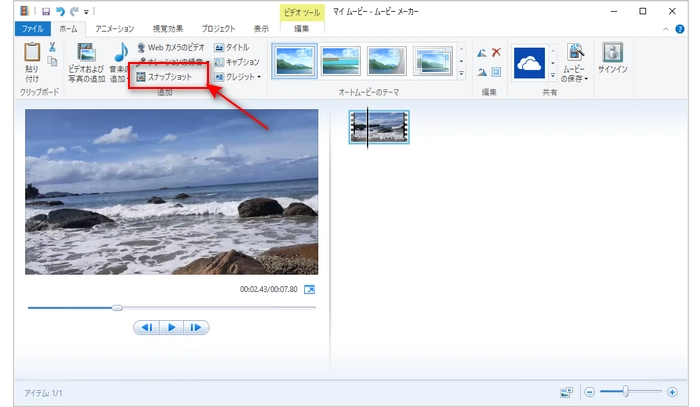Expand the クレジット (Credits) dropdown

click(259, 76)
